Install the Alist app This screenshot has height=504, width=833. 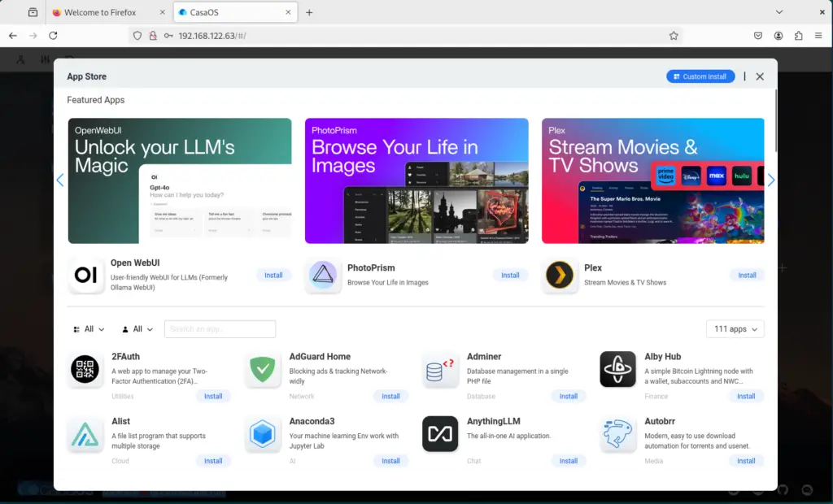point(213,461)
